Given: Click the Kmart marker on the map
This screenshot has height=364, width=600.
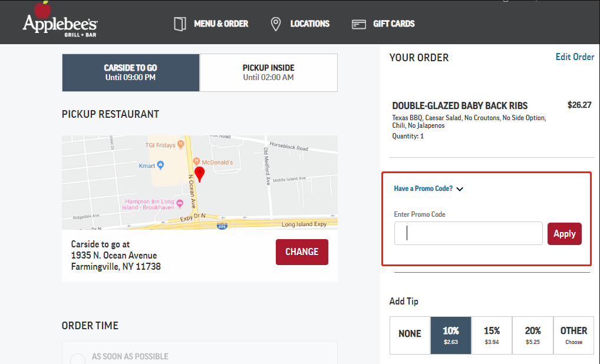Looking at the screenshot, I should pos(160,165).
